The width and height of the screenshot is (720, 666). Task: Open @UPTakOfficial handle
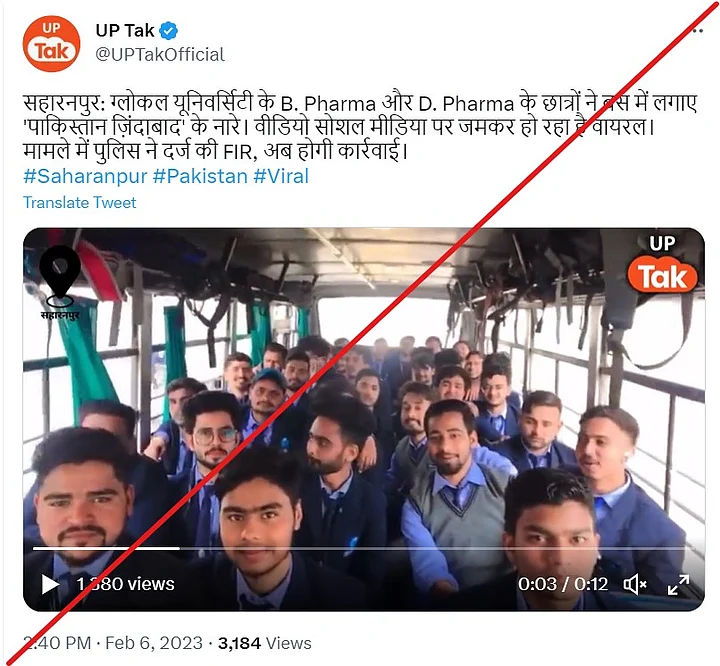pos(160,55)
